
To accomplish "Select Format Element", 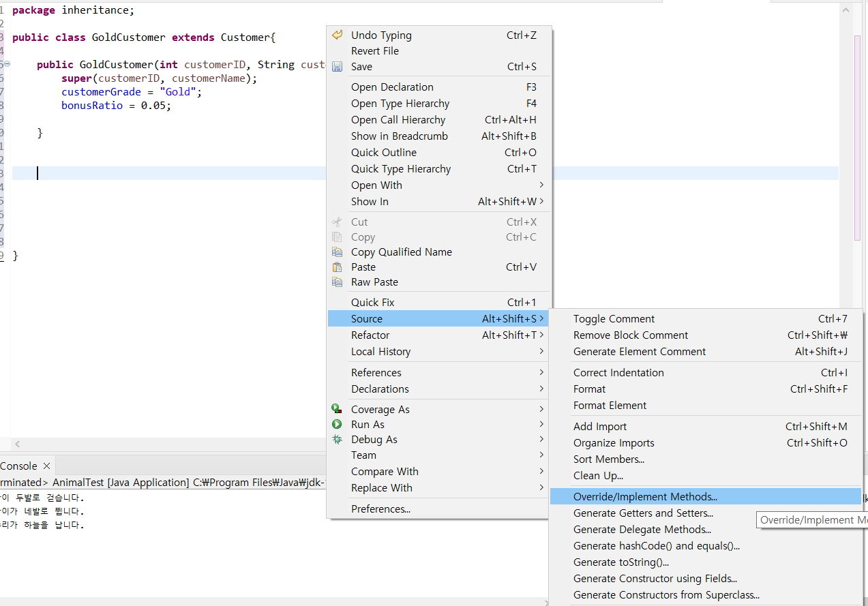I will pos(706,406).
